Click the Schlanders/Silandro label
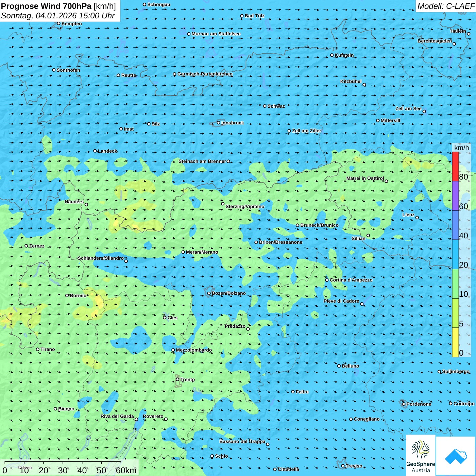476x476 pixels. pyautogui.click(x=101, y=258)
